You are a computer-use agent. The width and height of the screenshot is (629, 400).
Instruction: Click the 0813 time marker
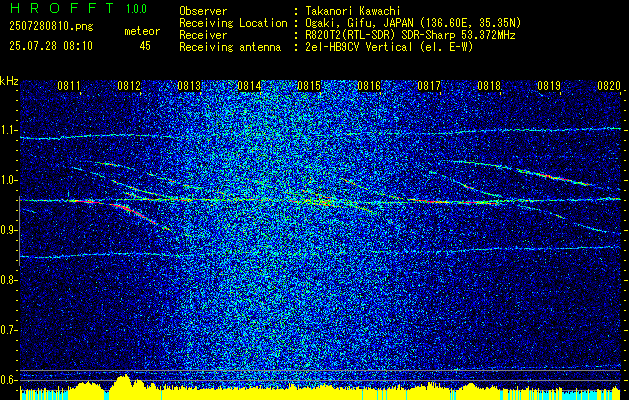pyautogui.click(x=189, y=85)
